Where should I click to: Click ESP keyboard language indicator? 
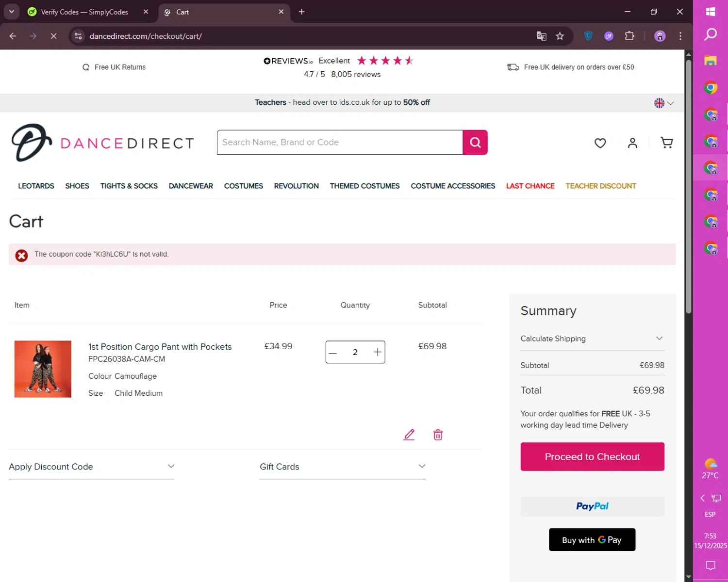(x=710, y=514)
